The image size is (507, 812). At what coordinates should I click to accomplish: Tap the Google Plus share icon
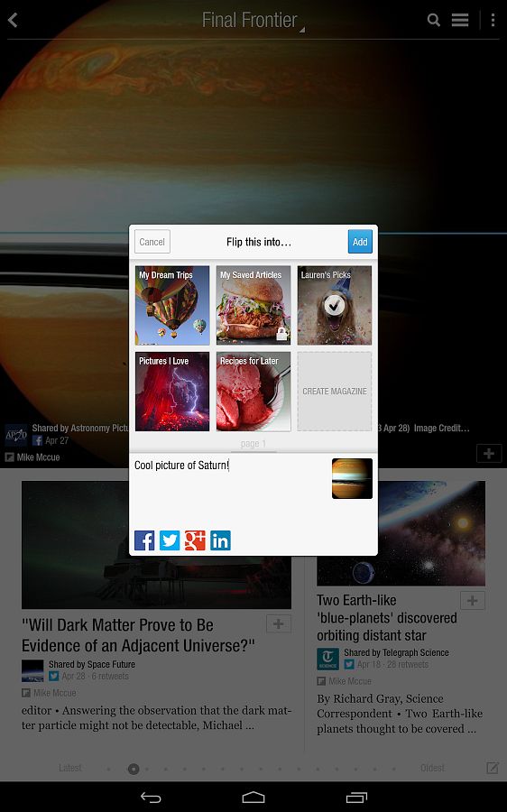click(195, 540)
